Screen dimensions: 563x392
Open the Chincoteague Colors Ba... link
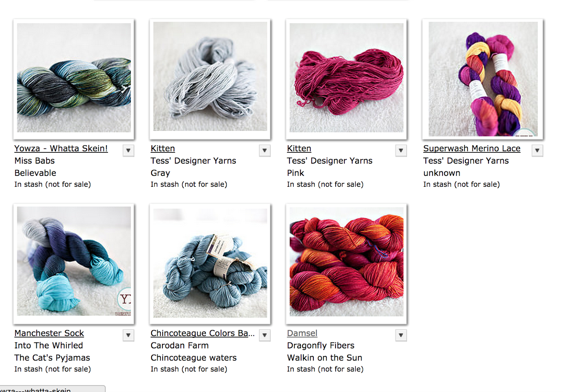[x=203, y=333]
